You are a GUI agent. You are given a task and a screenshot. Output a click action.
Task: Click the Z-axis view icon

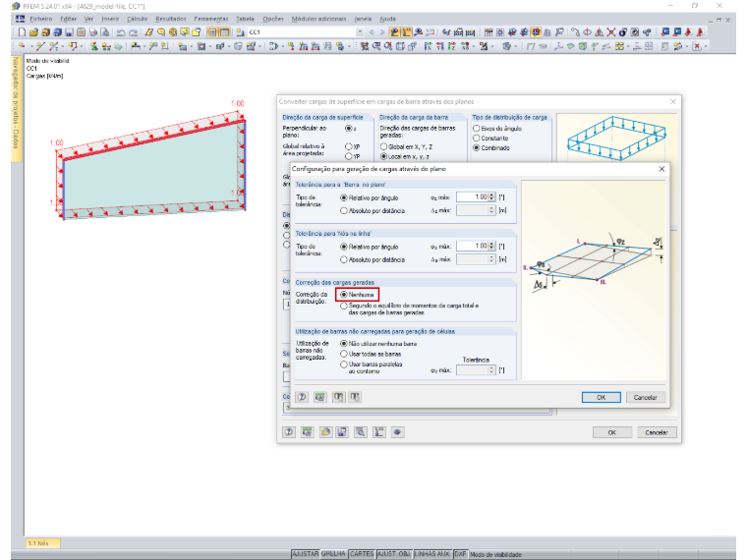pyautogui.click(x=451, y=46)
